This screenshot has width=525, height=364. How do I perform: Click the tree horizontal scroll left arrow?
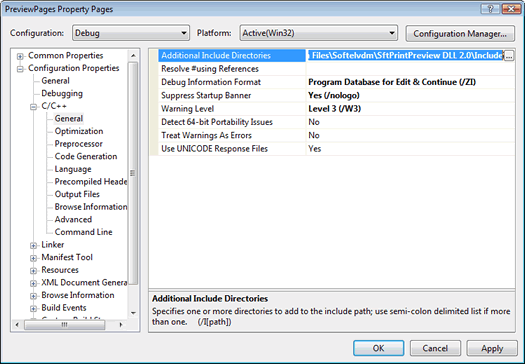(18, 324)
